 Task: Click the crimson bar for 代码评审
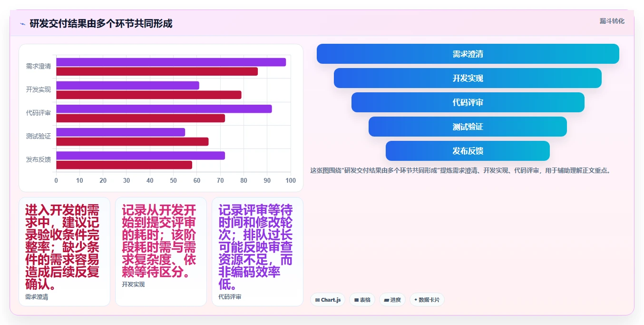[x=140, y=118]
